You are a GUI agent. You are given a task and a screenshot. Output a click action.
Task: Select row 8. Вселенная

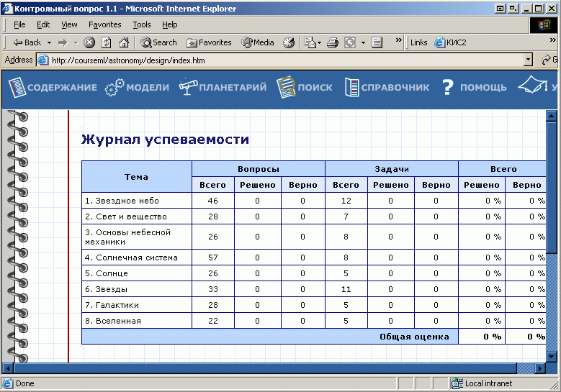(314, 321)
